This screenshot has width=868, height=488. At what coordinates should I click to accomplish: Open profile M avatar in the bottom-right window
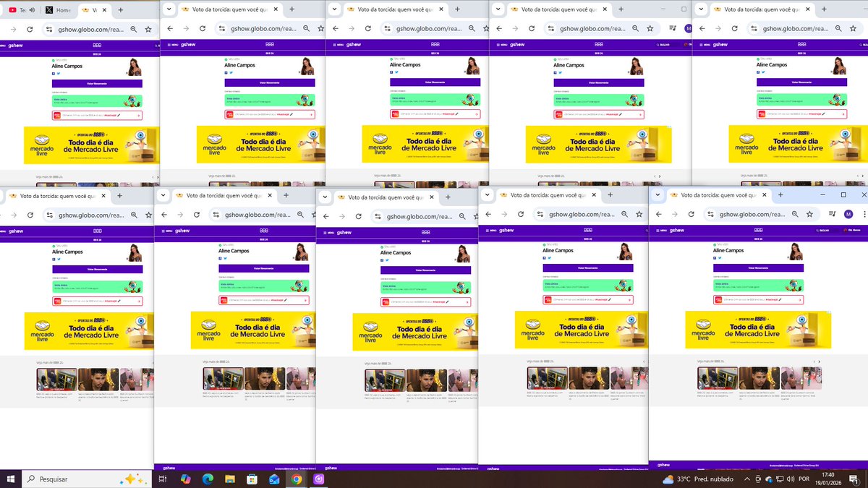pos(848,214)
